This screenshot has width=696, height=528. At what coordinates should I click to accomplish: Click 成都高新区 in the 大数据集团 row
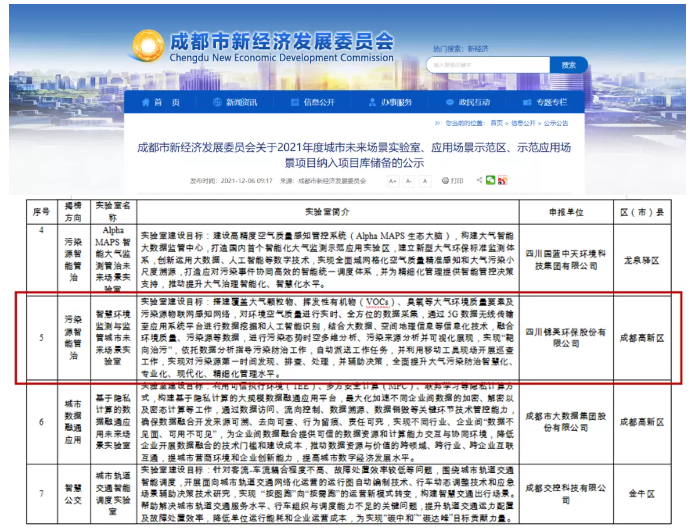[x=642, y=422]
